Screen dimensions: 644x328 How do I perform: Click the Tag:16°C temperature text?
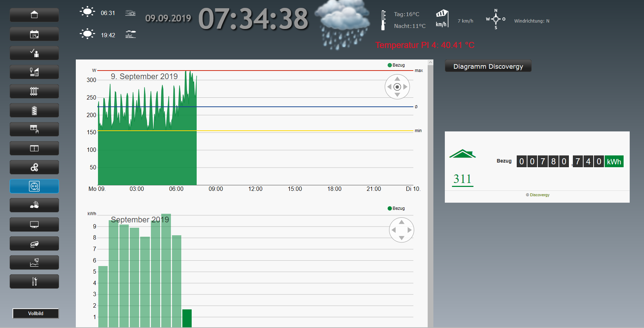[x=407, y=14]
